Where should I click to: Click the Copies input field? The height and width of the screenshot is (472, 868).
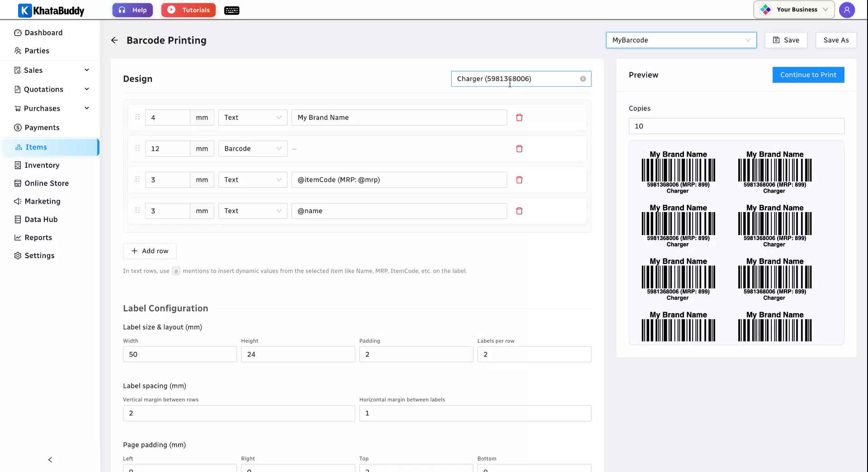(x=736, y=126)
